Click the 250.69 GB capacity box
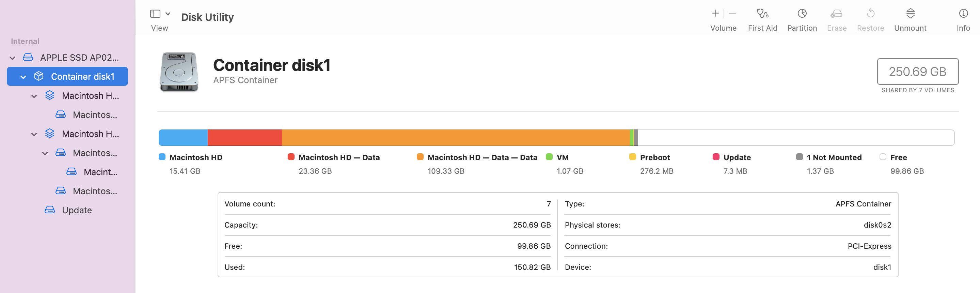Screen dimensions: 980x293 coord(917,72)
